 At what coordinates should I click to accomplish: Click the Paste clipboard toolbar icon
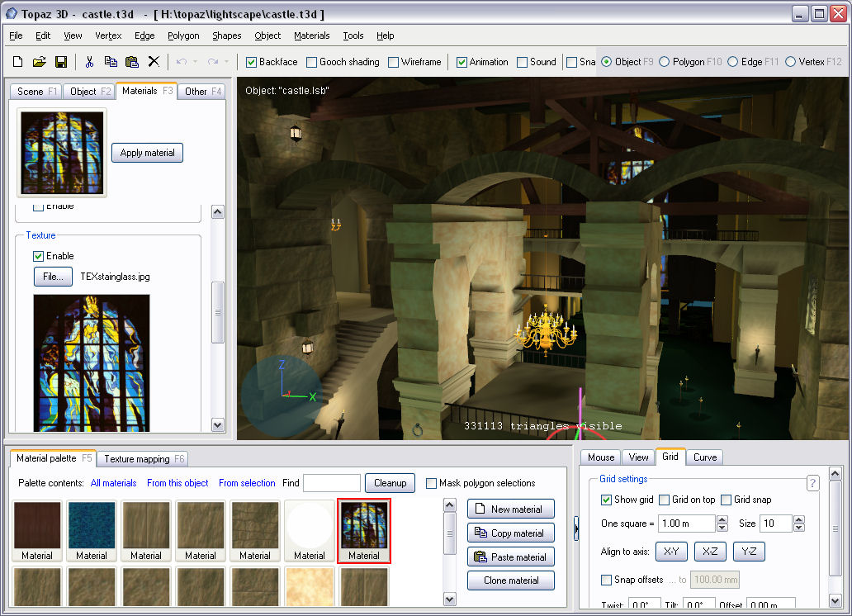(132, 62)
